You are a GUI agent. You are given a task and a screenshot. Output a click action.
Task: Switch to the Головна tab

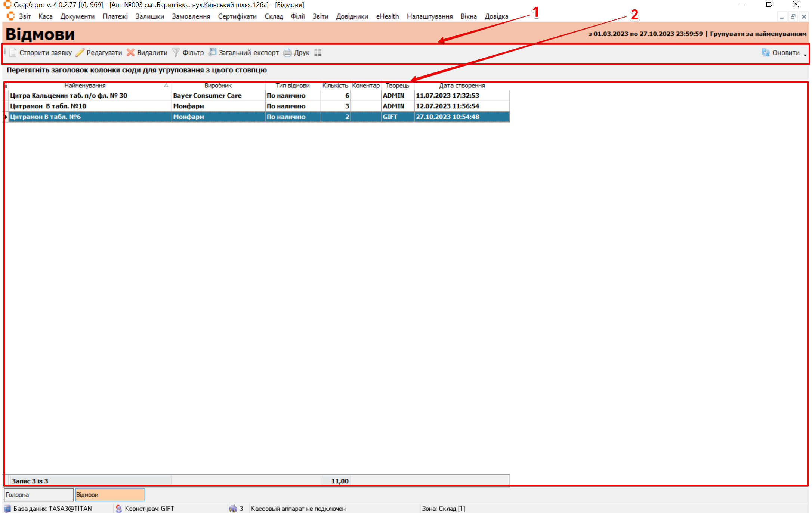pos(38,495)
